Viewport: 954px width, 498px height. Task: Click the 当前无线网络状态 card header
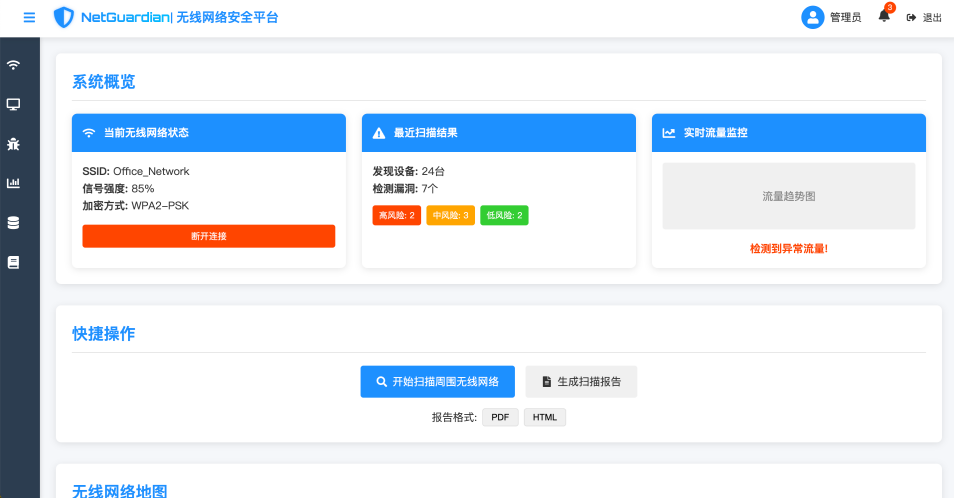click(x=209, y=133)
